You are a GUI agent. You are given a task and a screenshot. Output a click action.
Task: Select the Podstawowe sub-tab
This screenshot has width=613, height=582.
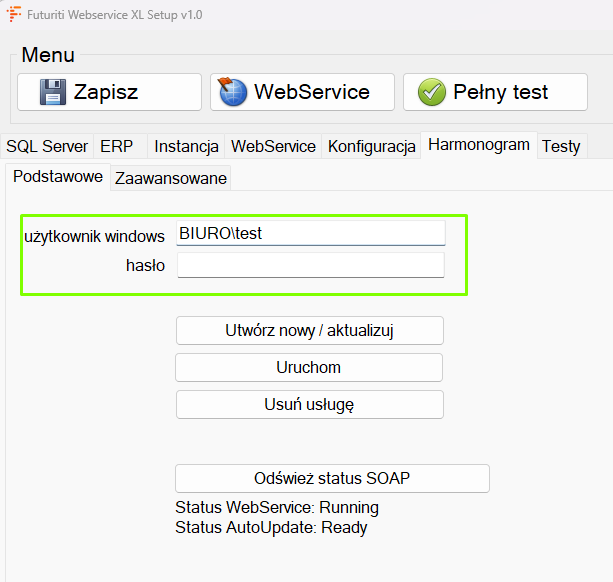click(x=58, y=177)
